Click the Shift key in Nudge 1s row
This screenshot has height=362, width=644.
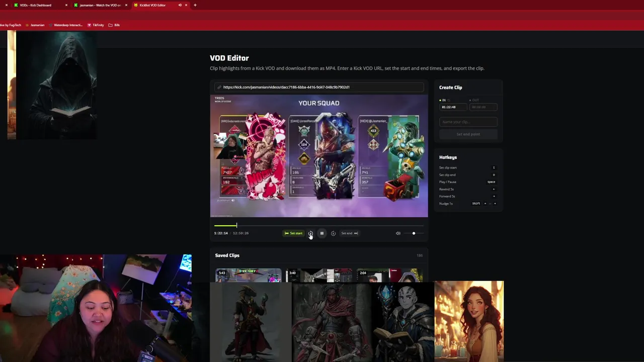[476, 204]
